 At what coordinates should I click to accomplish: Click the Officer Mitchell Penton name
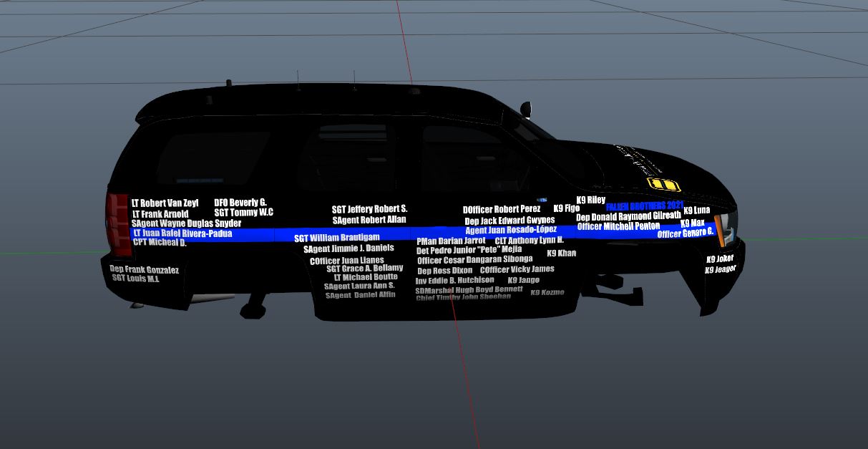tap(618, 226)
